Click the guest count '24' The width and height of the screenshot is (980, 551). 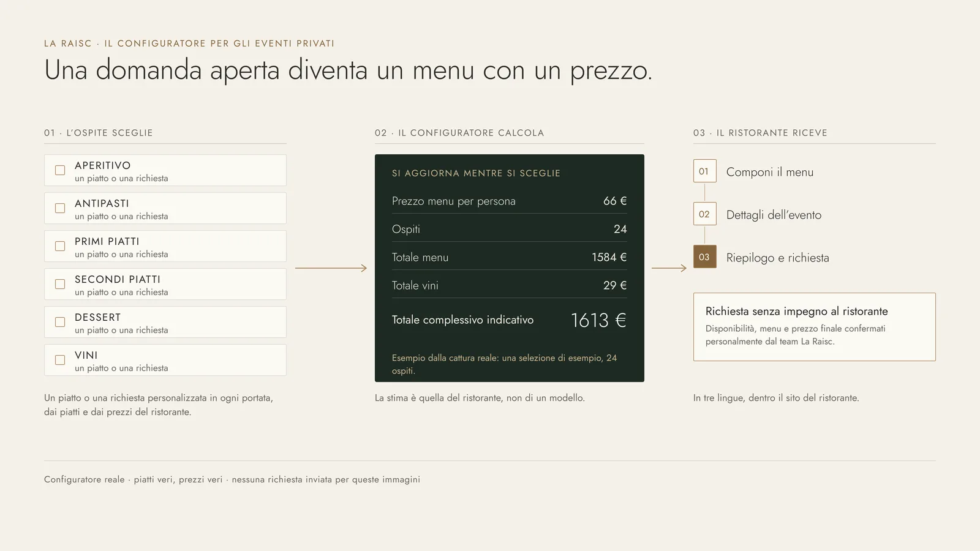coord(620,229)
